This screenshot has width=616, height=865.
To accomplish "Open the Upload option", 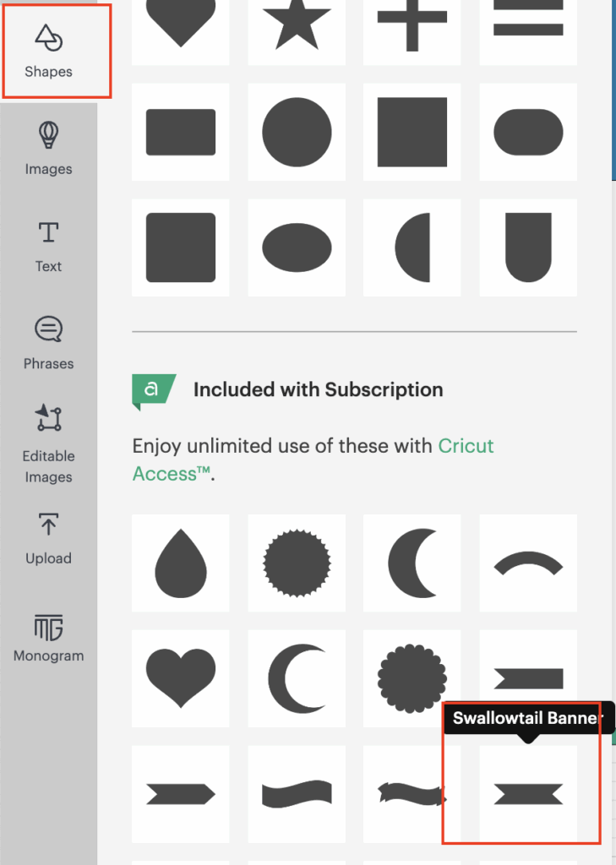I will click(48, 538).
